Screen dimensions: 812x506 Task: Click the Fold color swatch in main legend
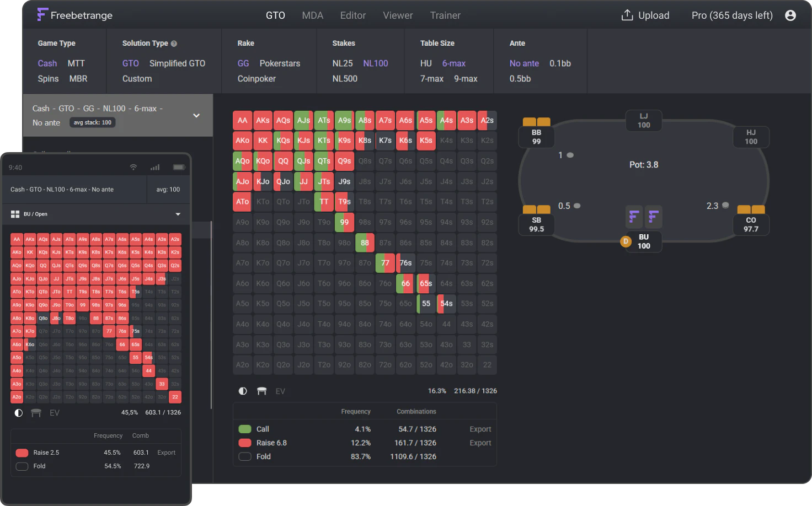pyautogui.click(x=245, y=456)
